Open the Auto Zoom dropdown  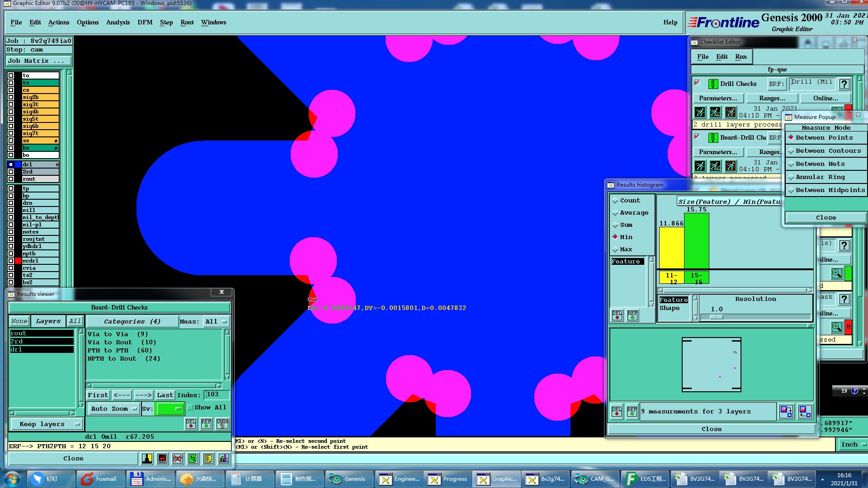coord(114,408)
